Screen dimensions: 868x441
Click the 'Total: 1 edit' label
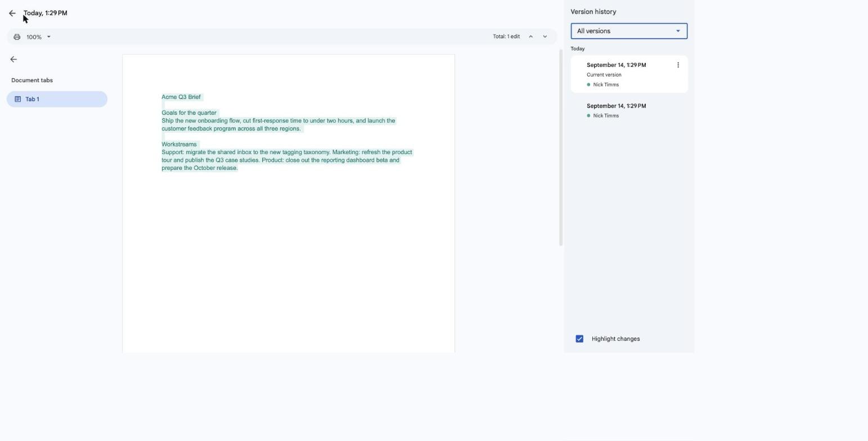pos(506,37)
